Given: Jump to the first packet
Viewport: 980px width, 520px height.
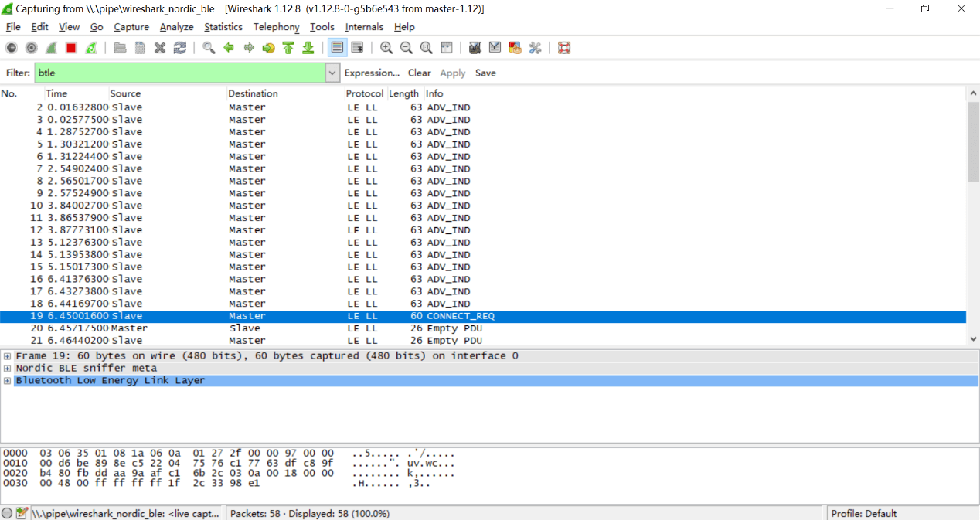Looking at the screenshot, I should [x=288, y=48].
